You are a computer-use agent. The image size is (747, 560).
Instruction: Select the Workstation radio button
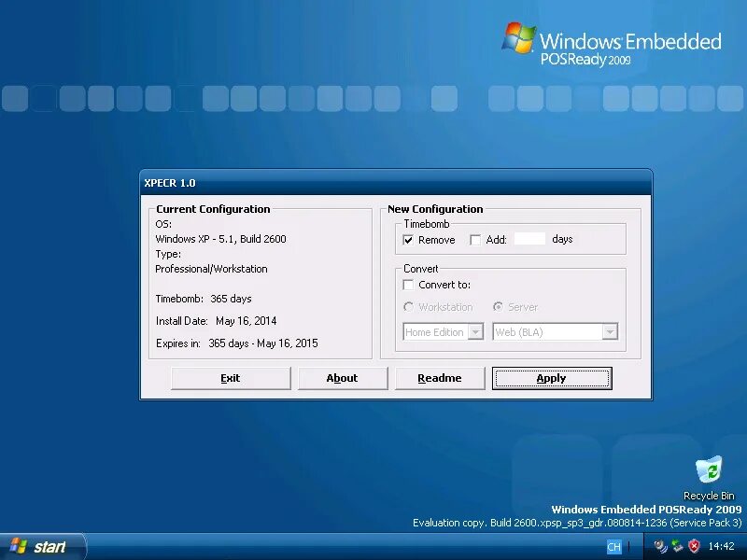pyautogui.click(x=407, y=307)
